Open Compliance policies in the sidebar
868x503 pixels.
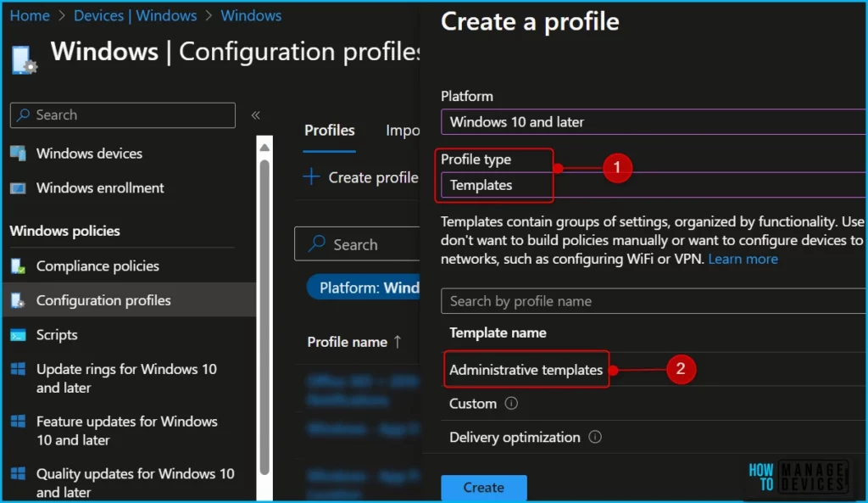97,265
